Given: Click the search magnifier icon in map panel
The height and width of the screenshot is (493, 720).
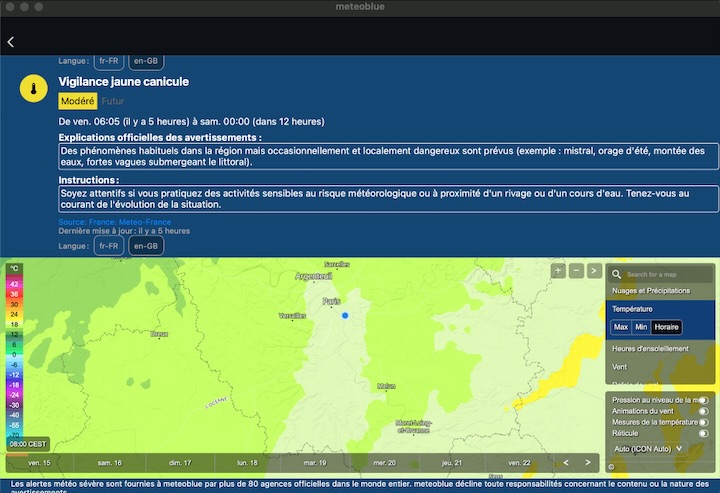Looking at the screenshot, I should coord(618,274).
